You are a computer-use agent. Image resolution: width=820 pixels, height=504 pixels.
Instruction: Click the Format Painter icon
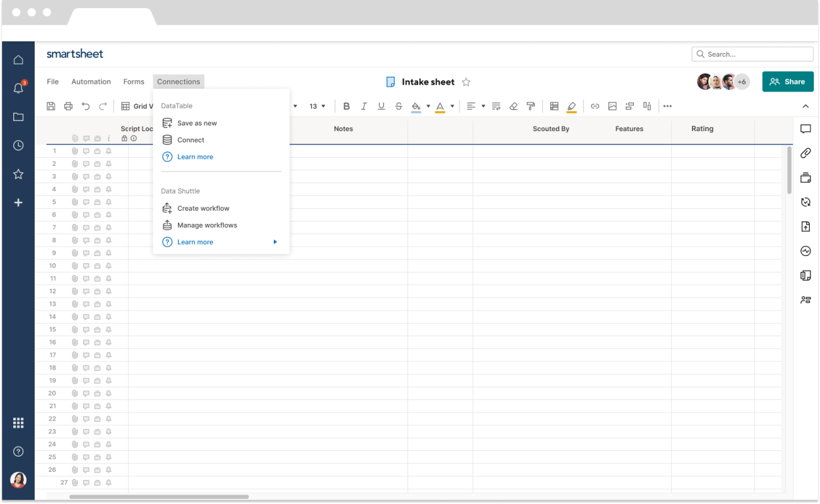[530, 106]
